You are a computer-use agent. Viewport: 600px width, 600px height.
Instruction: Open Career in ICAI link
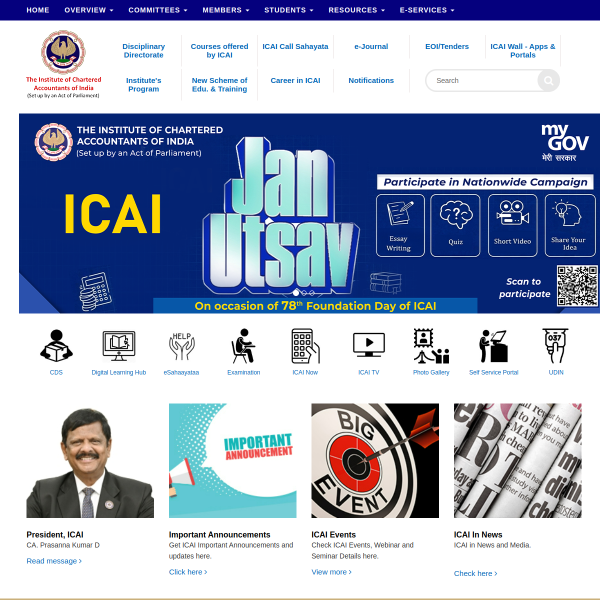coord(295,80)
